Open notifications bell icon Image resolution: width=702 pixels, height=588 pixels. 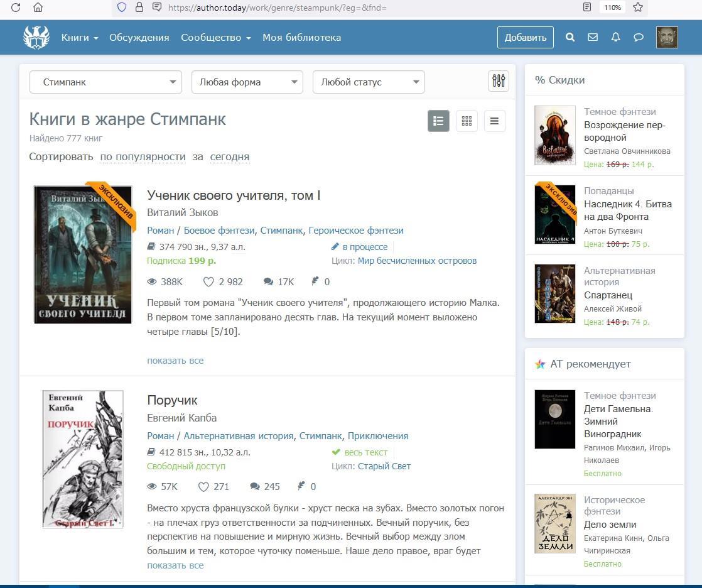click(x=615, y=37)
